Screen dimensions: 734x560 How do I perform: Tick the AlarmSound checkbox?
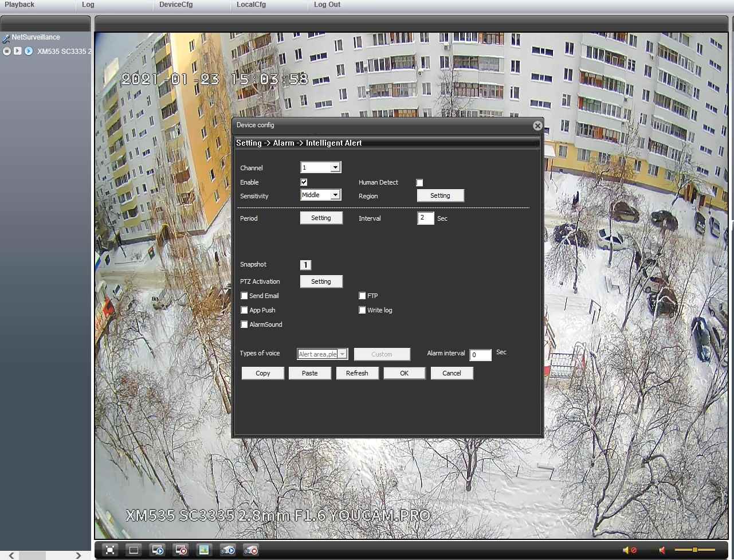click(244, 324)
